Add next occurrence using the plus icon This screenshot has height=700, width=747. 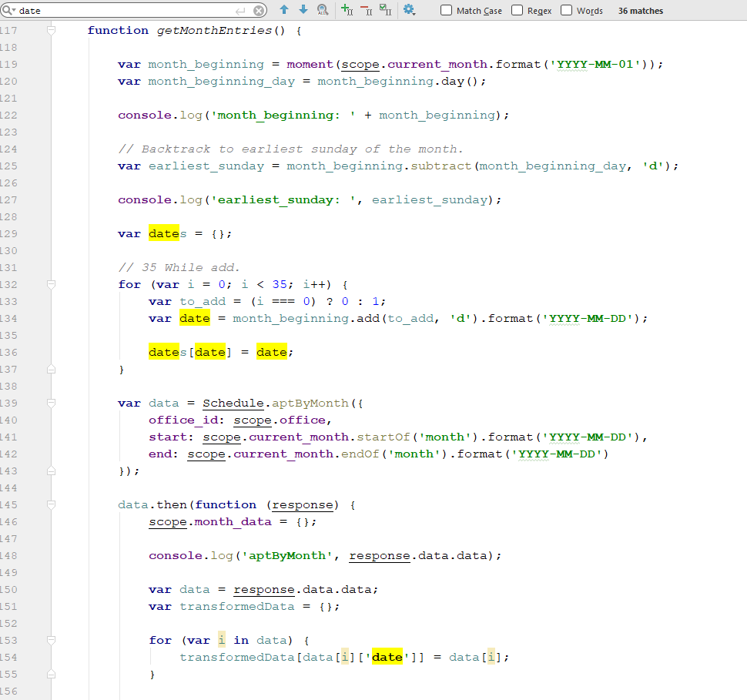click(x=346, y=10)
